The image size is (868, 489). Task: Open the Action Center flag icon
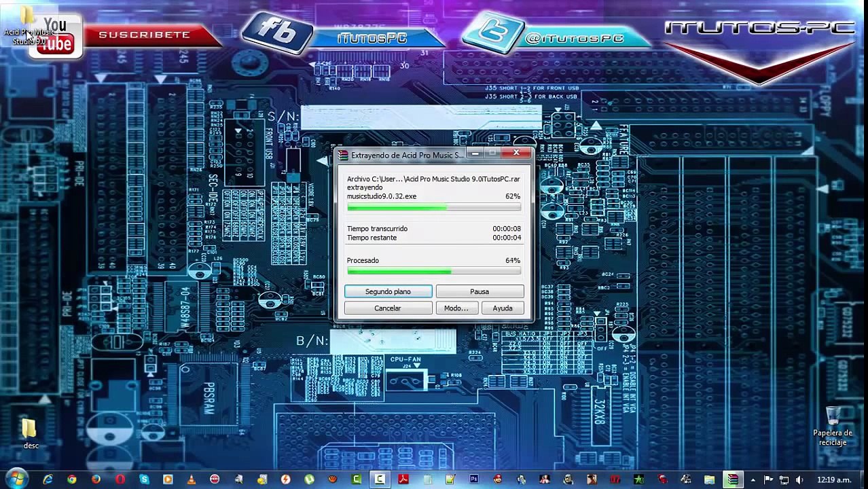tap(769, 480)
